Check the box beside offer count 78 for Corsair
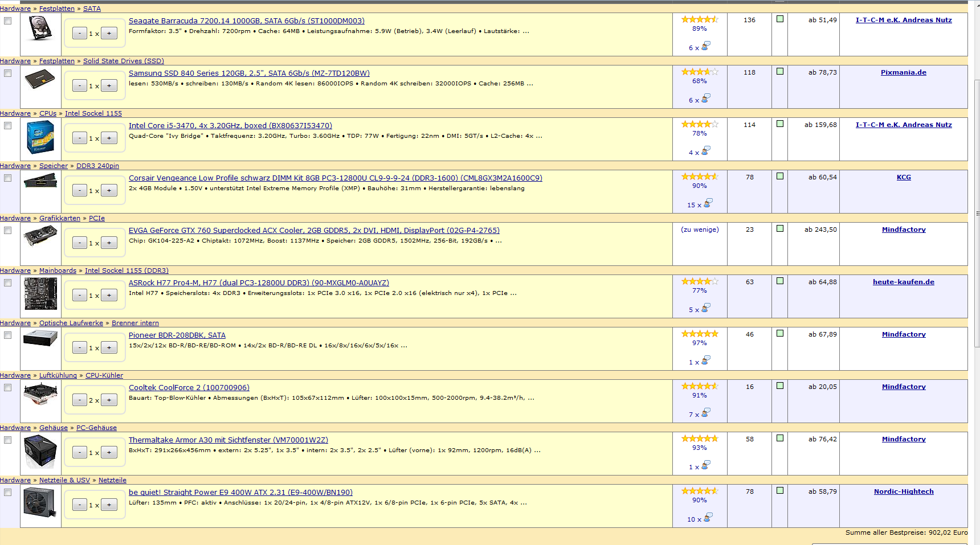This screenshot has width=980, height=545. [x=780, y=177]
